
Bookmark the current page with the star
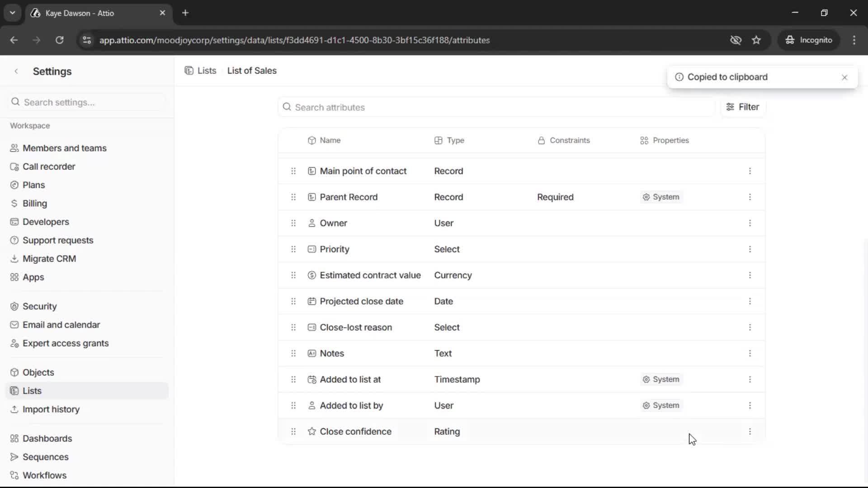[x=757, y=40]
